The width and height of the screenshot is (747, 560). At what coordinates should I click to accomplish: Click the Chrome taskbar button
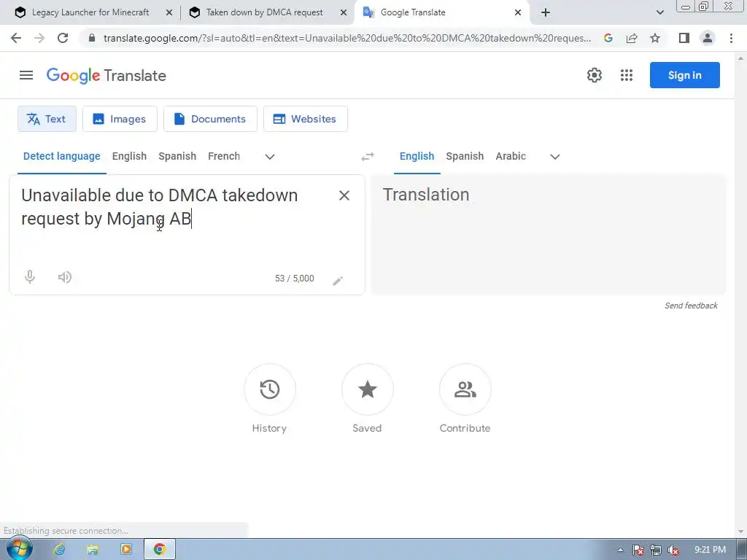pos(160,550)
